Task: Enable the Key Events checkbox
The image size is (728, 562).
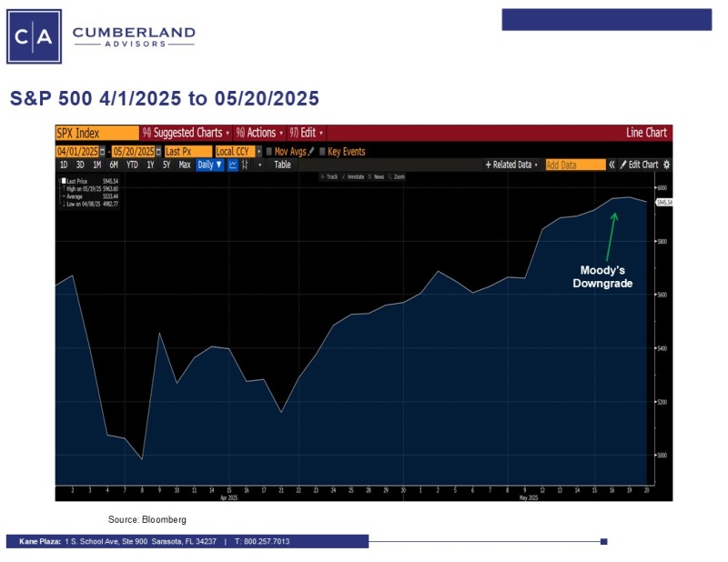Action: pyautogui.click(x=322, y=152)
